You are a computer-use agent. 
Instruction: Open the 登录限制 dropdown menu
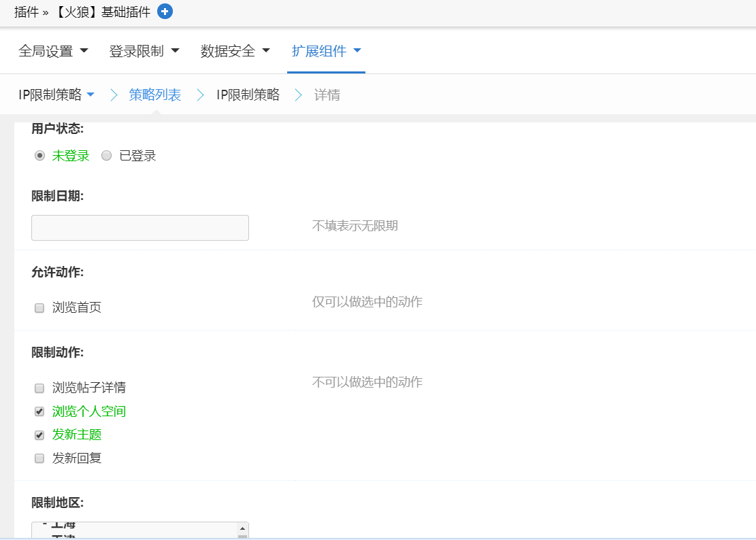click(144, 51)
